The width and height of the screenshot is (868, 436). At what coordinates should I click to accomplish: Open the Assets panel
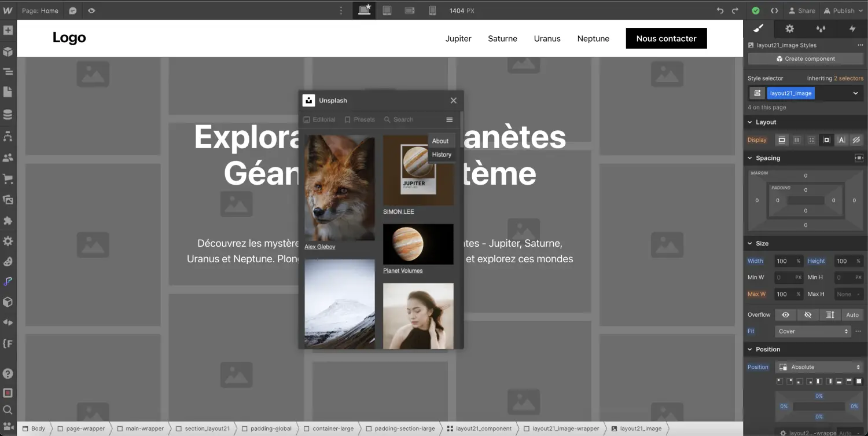8,200
